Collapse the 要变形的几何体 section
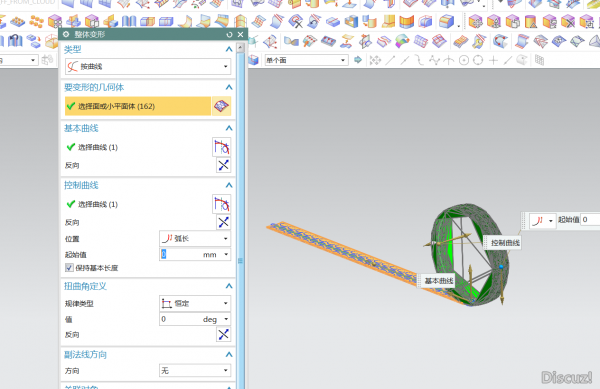The image size is (600, 389). click(229, 87)
